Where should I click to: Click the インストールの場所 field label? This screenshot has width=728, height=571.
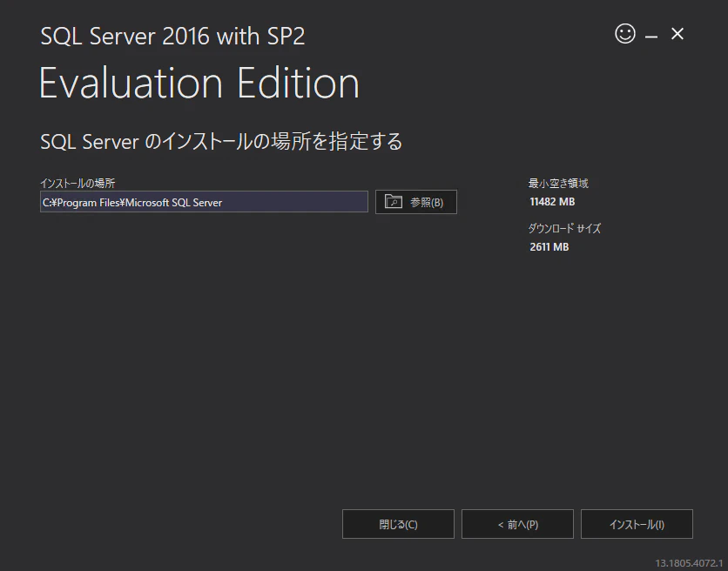pos(78,184)
